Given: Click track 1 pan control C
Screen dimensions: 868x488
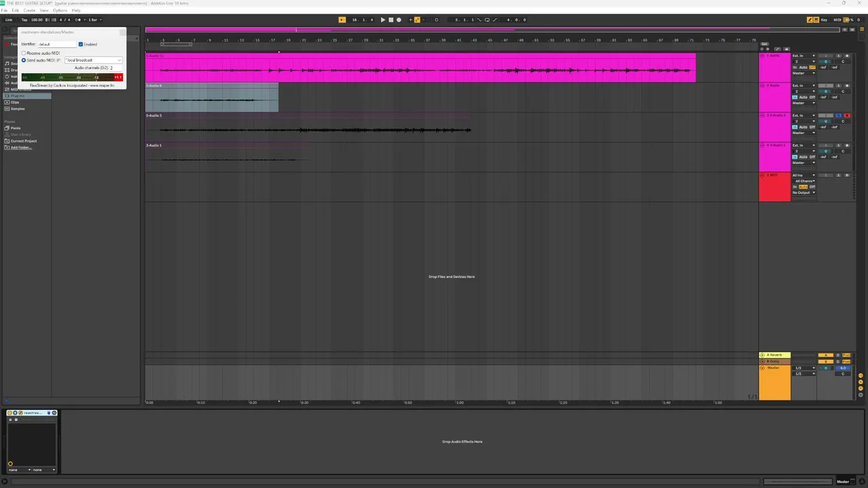Looking at the screenshot, I should pos(843,62).
